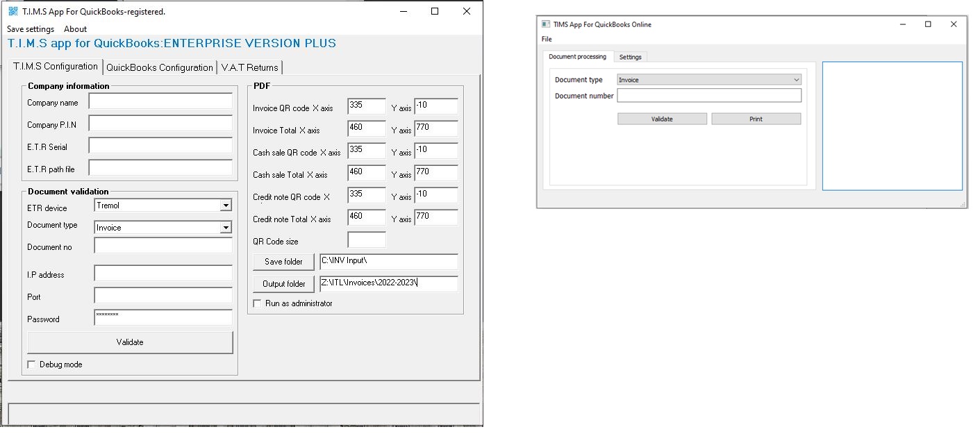Click the Print button
The height and width of the screenshot is (436, 980).
[x=756, y=119]
